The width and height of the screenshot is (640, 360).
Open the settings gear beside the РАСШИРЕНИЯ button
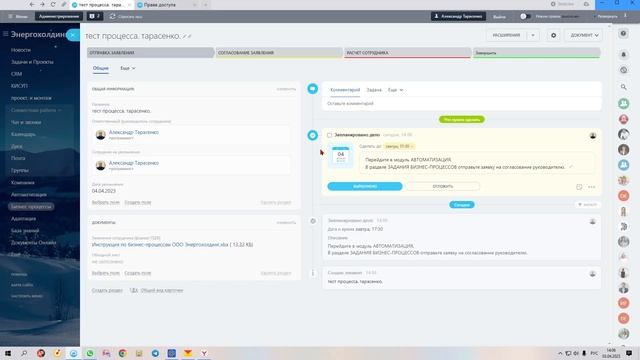click(553, 36)
